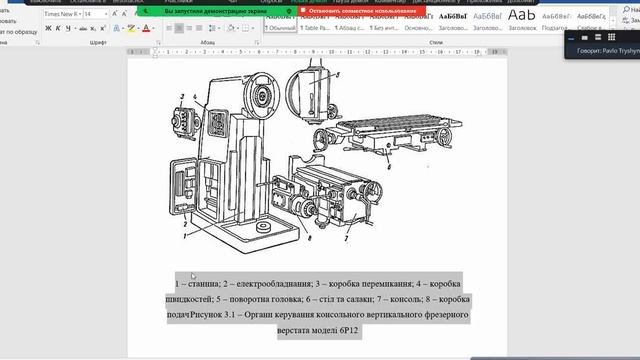Select the Основно... style
The width and height of the screenshot is (640, 360).
[x=418, y=22]
